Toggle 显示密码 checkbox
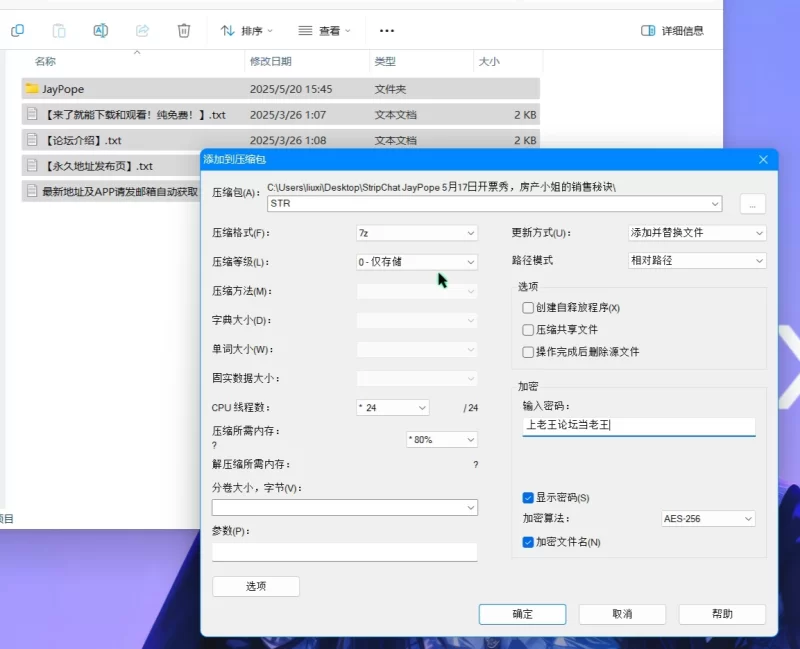 tap(528, 498)
